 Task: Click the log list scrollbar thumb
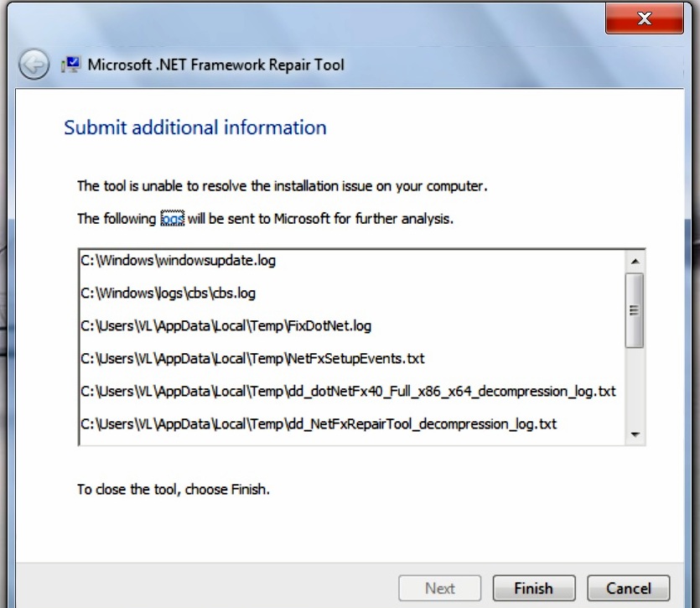635,310
